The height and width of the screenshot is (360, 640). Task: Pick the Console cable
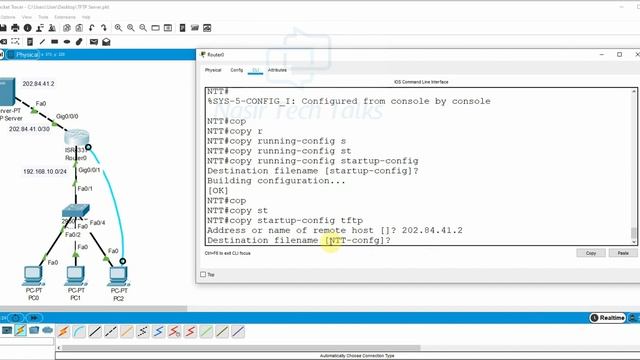pyautogui.click(x=79, y=331)
